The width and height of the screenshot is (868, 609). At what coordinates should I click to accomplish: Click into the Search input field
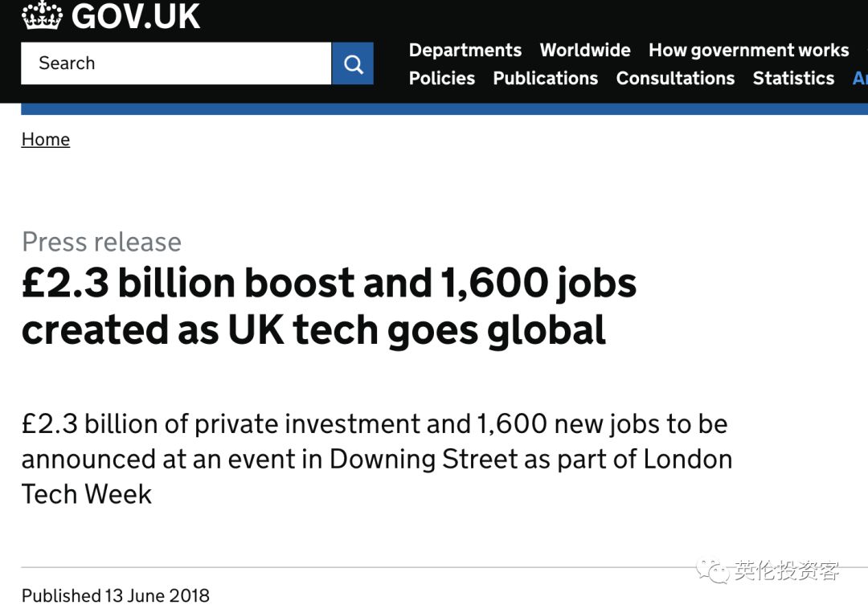pos(176,63)
